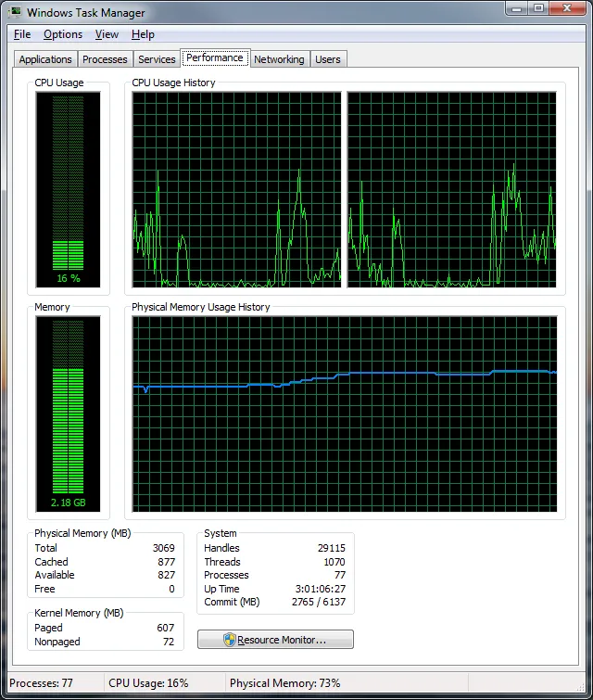593x700 pixels.
Task: Click the Nonpaged label
Action: pyautogui.click(x=57, y=642)
